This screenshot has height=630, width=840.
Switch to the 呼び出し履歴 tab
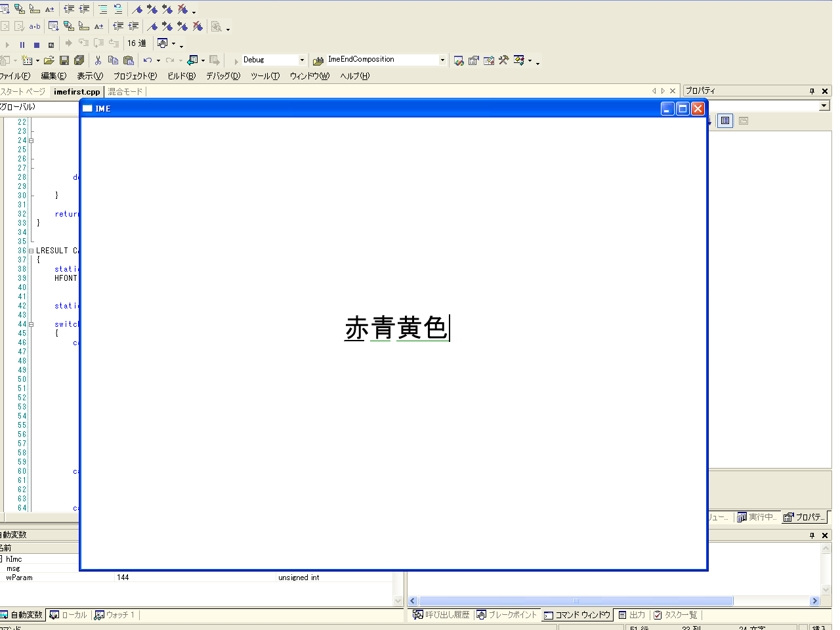[x=442, y=615]
